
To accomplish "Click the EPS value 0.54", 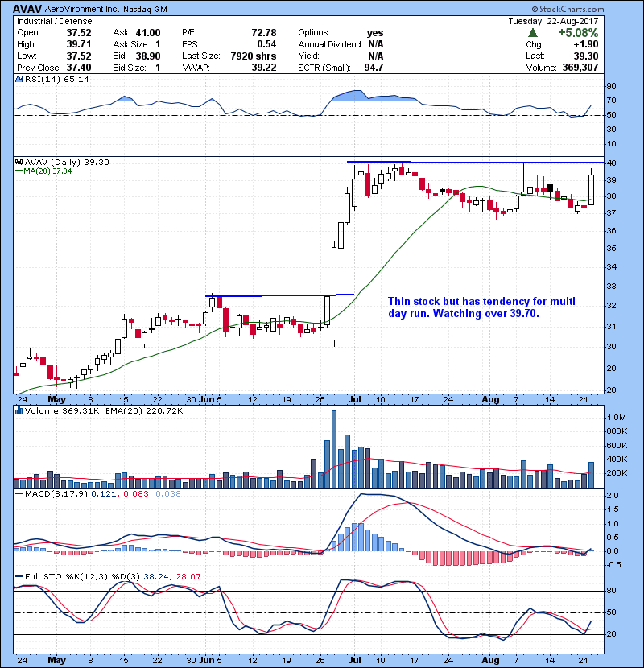I will pyautogui.click(x=266, y=44).
